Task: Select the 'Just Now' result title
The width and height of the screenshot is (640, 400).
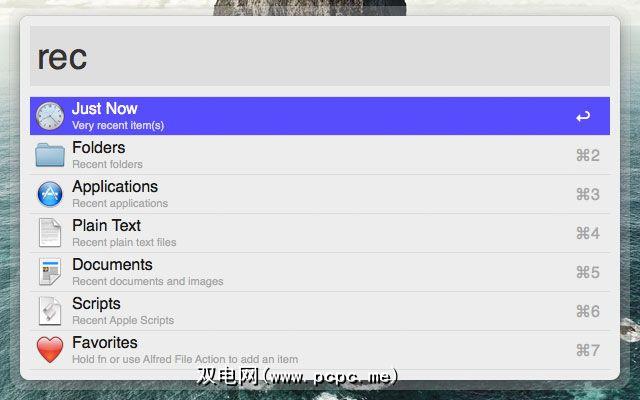Action: pos(104,109)
